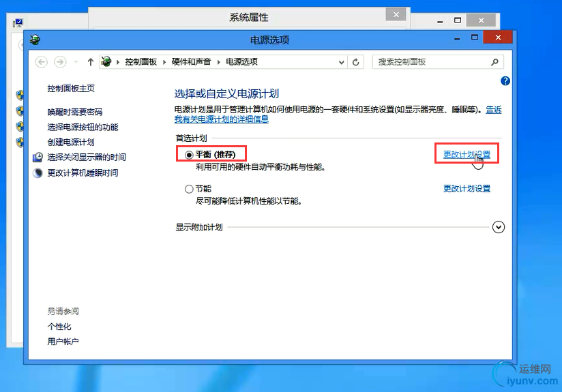562x392 pixels.
Task: Open 创建电源计划 link
Action: tap(71, 142)
